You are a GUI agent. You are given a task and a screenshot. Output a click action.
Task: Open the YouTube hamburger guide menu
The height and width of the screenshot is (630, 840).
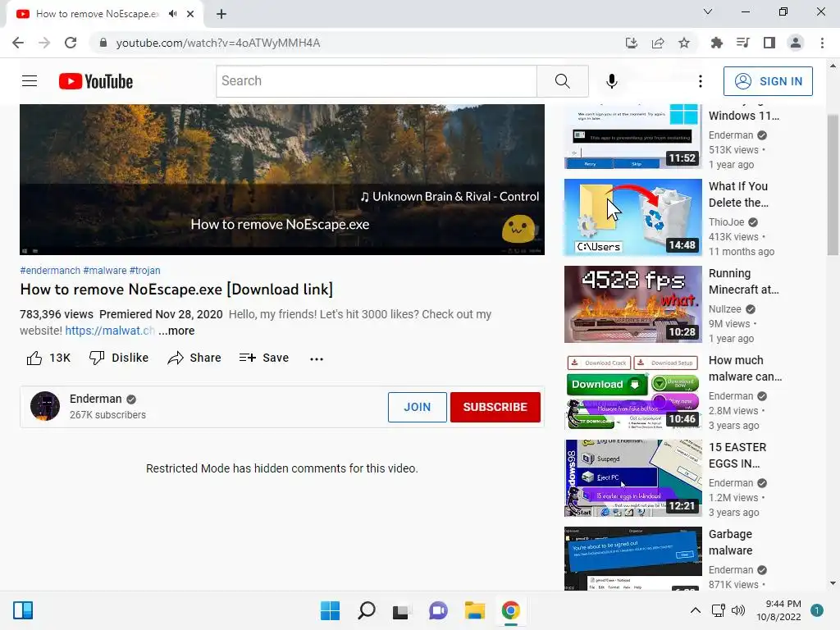pos(30,81)
